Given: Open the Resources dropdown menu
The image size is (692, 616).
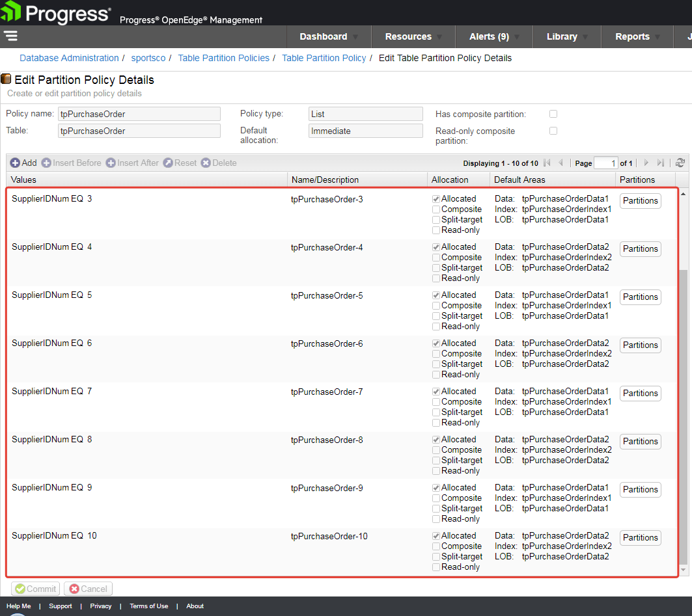Looking at the screenshot, I should (x=413, y=36).
